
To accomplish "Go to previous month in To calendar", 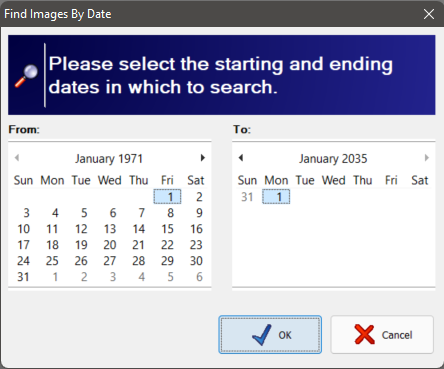I will click(x=241, y=158).
